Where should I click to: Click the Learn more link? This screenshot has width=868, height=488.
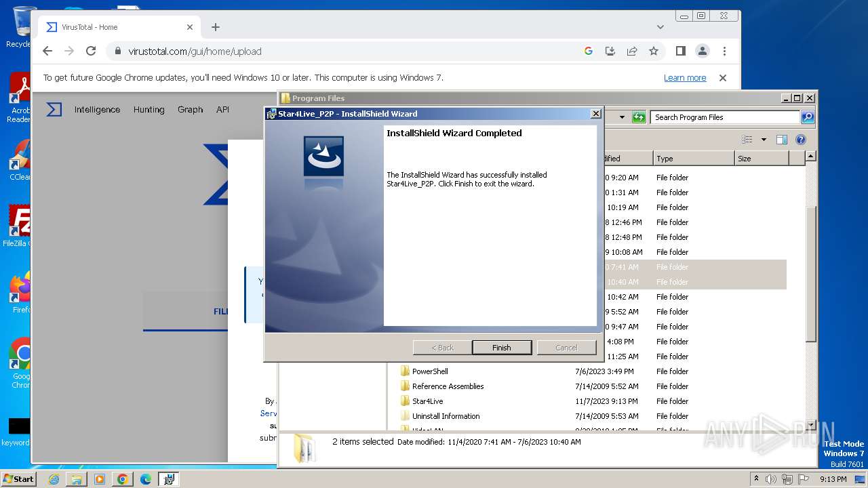point(685,78)
